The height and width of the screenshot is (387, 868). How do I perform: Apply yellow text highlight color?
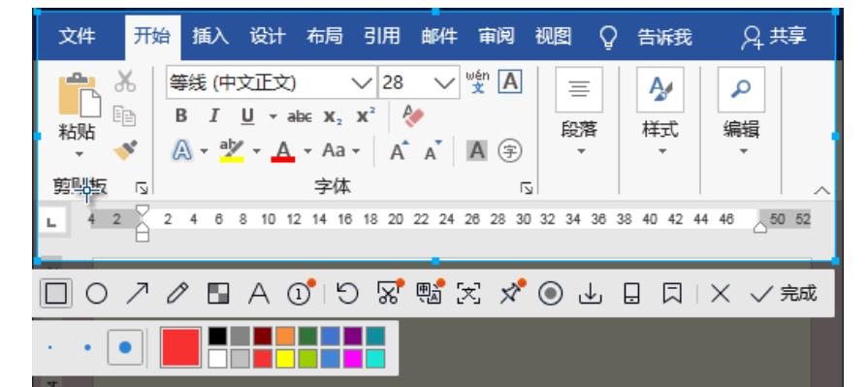(x=232, y=150)
